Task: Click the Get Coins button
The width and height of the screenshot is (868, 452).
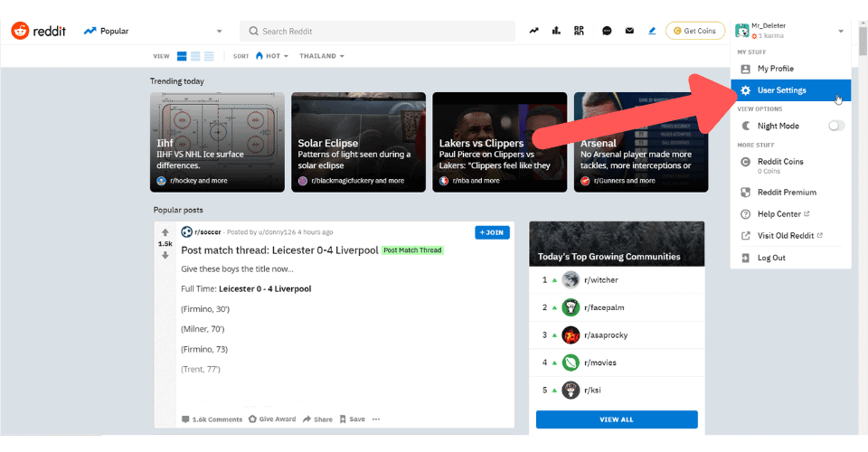Action: point(695,31)
